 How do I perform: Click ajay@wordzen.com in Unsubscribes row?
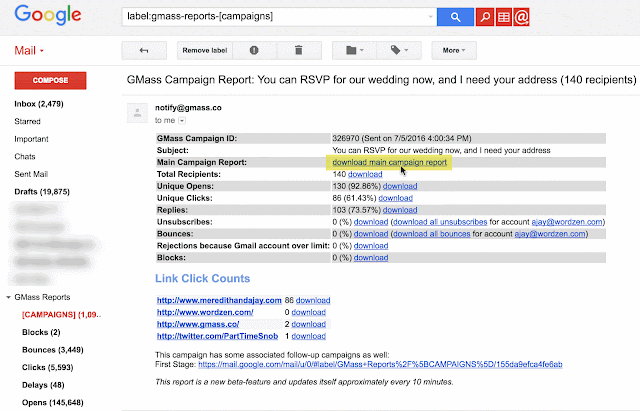point(567,222)
